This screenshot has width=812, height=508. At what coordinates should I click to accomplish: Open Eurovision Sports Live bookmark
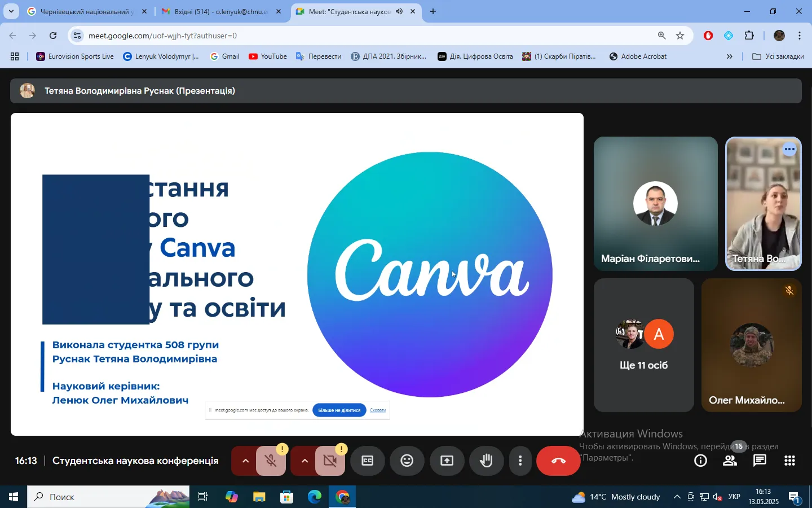75,56
